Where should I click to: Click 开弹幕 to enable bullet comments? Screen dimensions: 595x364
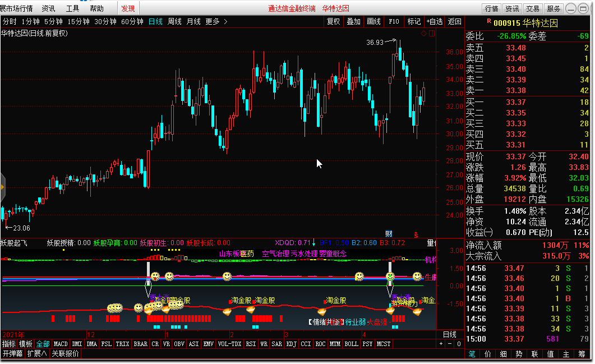point(13,353)
